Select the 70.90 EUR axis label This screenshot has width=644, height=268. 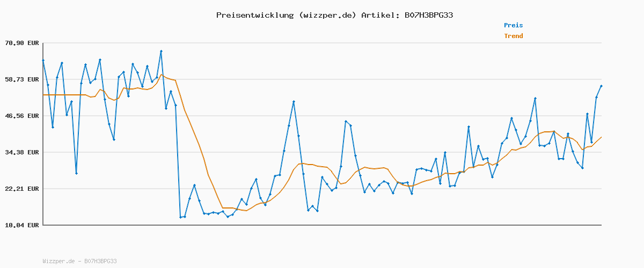[x=22, y=43]
